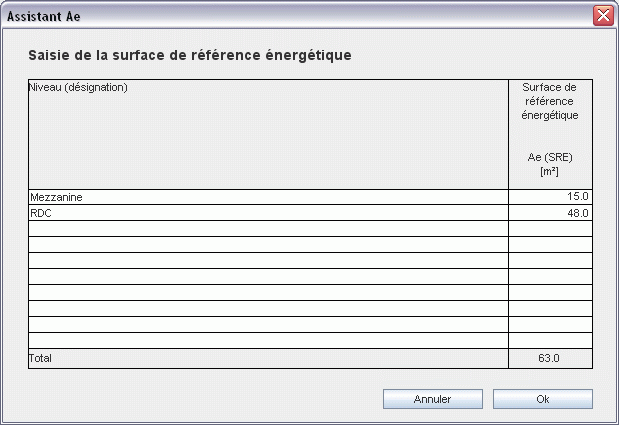Click the Ok button
This screenshot has width=619, height=425.
tap(542, 399)
